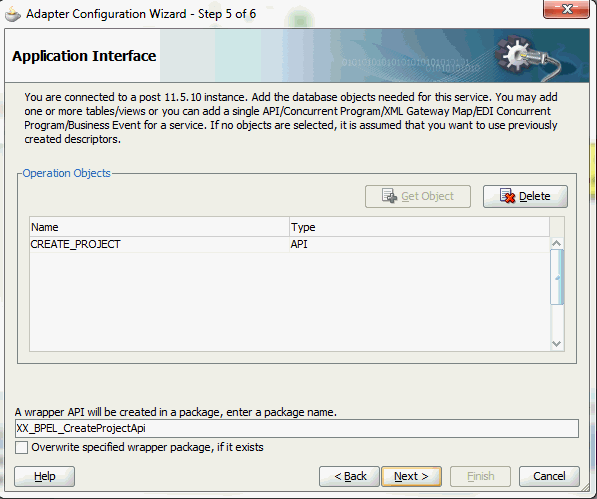The width and height of the screenshot is (597, 499).
Task: Go back with the Back button
Action: coord(349,476)
